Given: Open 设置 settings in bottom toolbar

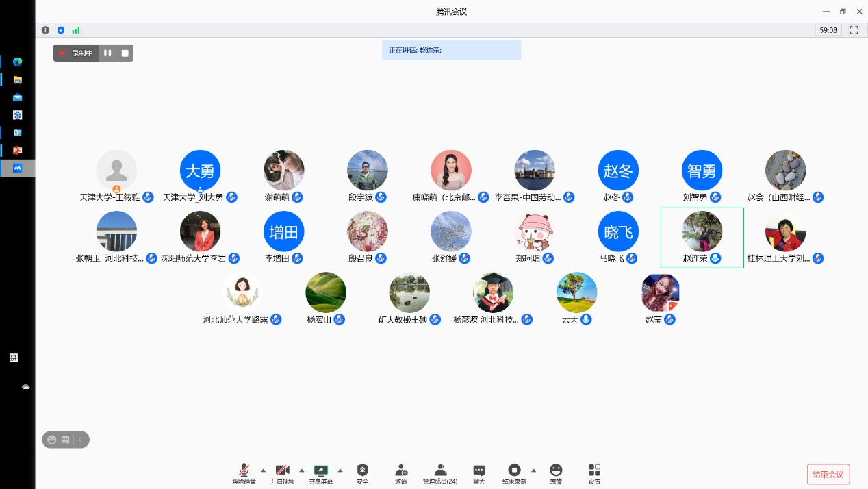Looking at the screenshot, I should click(x=594, y=471).
